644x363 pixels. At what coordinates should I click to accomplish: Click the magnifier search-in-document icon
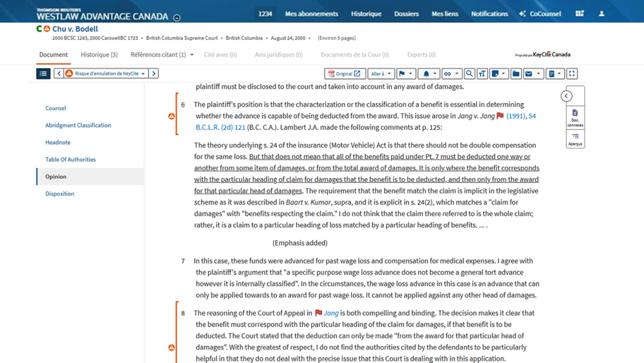[x=469, y=74]
